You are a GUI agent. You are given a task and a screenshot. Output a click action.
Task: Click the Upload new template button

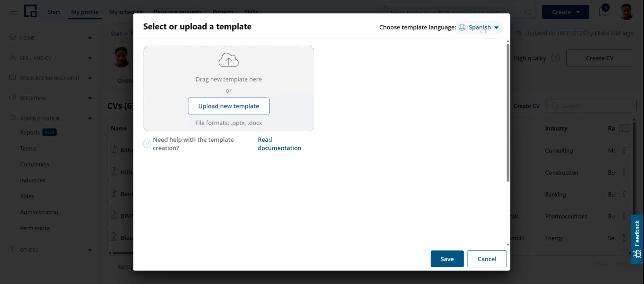(x=228, y=106)
